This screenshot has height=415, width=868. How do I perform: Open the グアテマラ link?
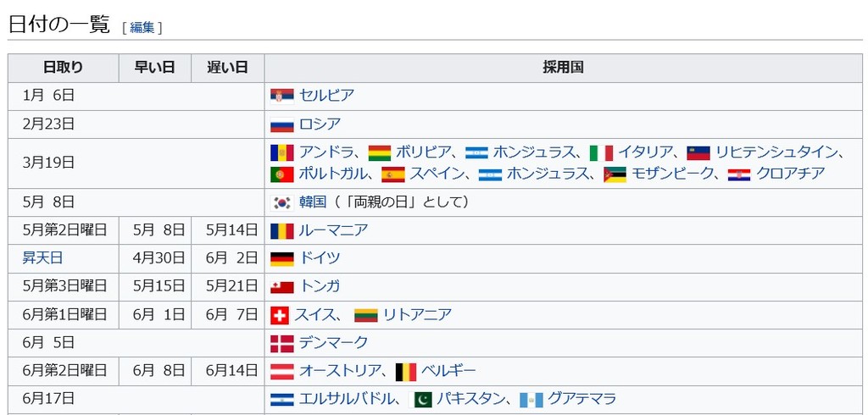tap(581, 398)
